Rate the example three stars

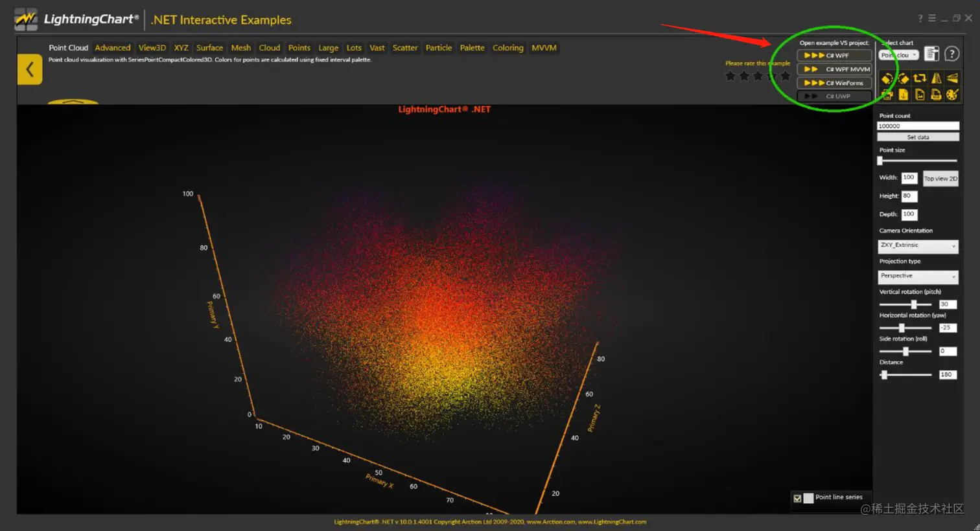tap(758, 76)
